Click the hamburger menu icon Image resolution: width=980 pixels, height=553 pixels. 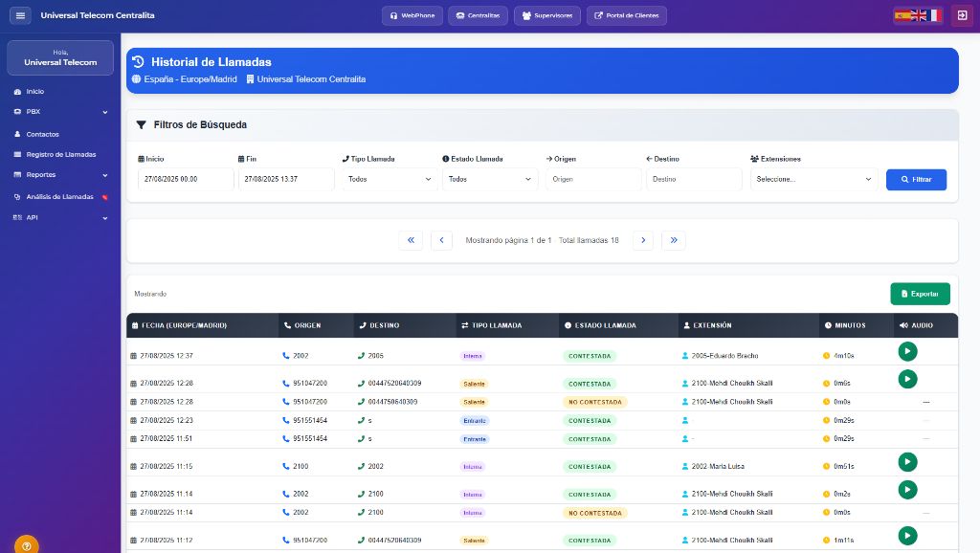20,15
